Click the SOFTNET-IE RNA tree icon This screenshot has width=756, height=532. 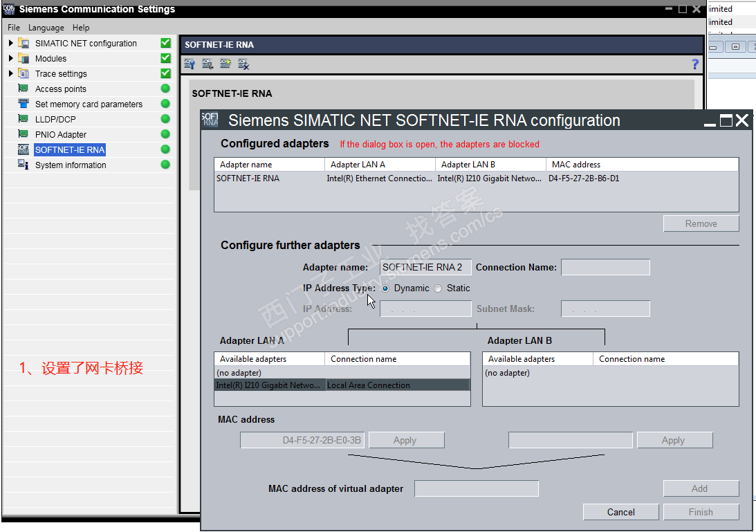(x=23, y=149)
